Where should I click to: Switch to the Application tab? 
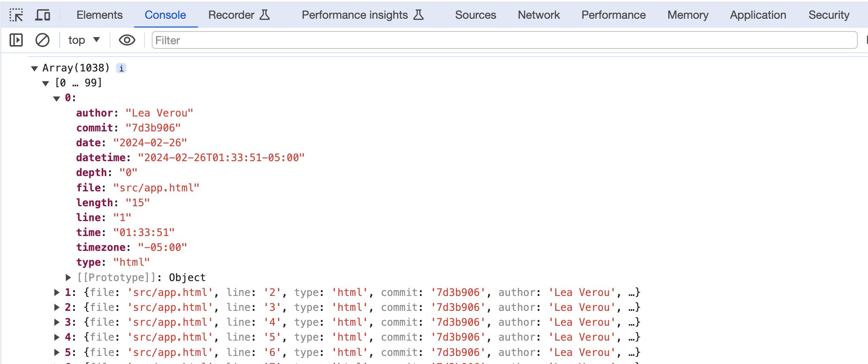[x=758, y=15]
